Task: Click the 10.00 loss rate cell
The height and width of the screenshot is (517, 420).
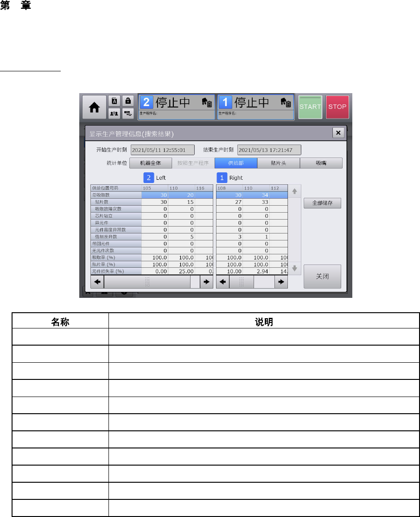Action: (229, 271)
